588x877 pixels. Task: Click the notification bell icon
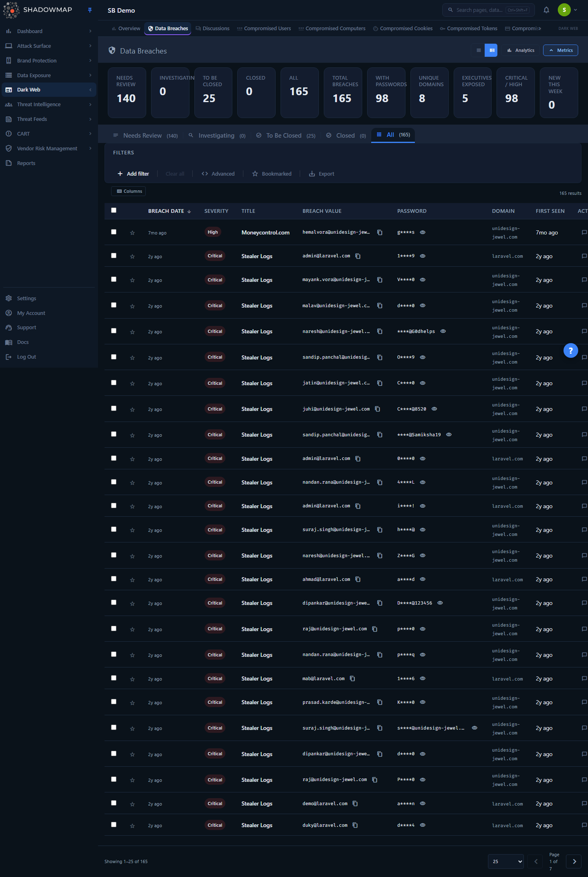pos(546,10)
